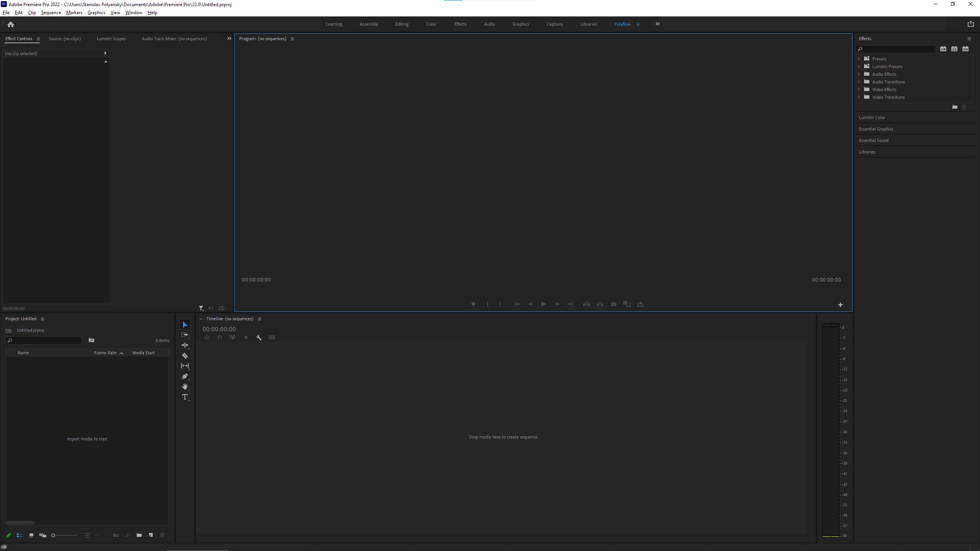Toggle project writable green pencil icon
This screenshot has width=980, height=551.
pos(8,535)
